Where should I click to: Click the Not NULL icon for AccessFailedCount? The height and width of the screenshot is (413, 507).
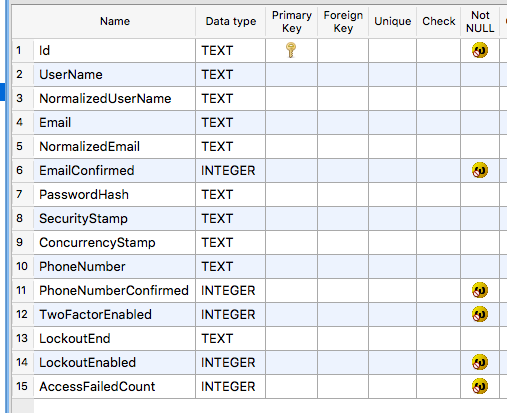click(x=480, y=386)
